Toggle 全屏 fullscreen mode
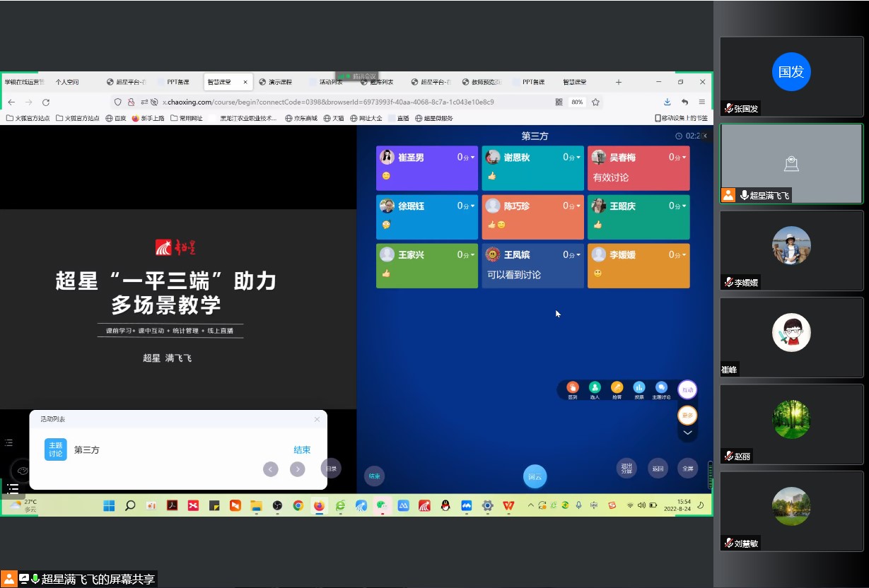869x588 pixels. [x=687, y=468]
